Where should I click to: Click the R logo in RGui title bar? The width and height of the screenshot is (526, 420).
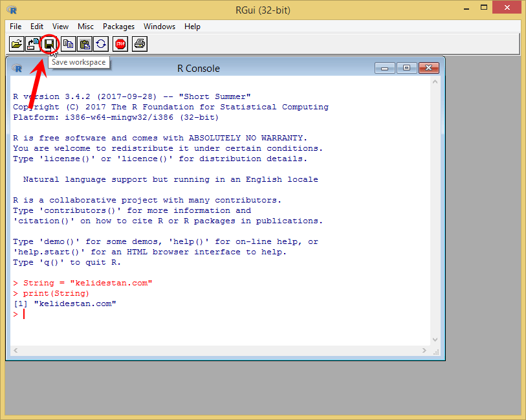12,10
